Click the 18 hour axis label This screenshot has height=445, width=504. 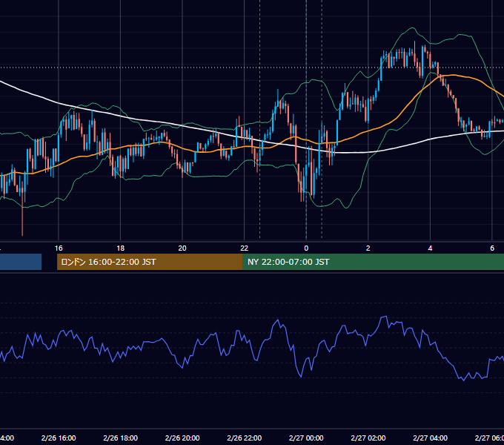pos(121,248)
